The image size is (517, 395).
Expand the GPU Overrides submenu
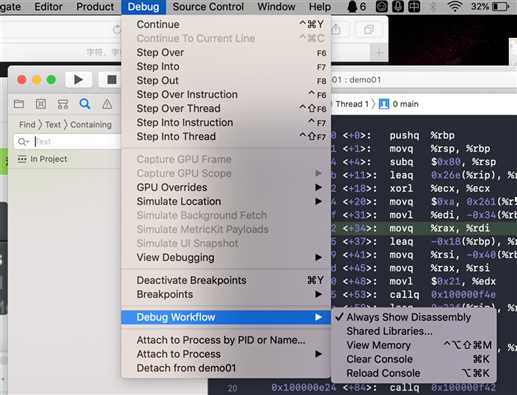pyautogui.click(x=226, y=187)
